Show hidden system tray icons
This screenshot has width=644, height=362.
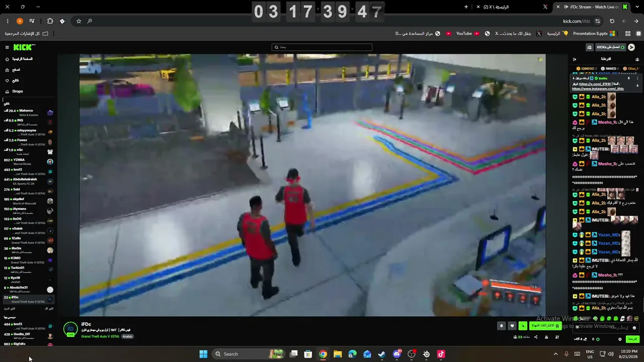[555, 354]
